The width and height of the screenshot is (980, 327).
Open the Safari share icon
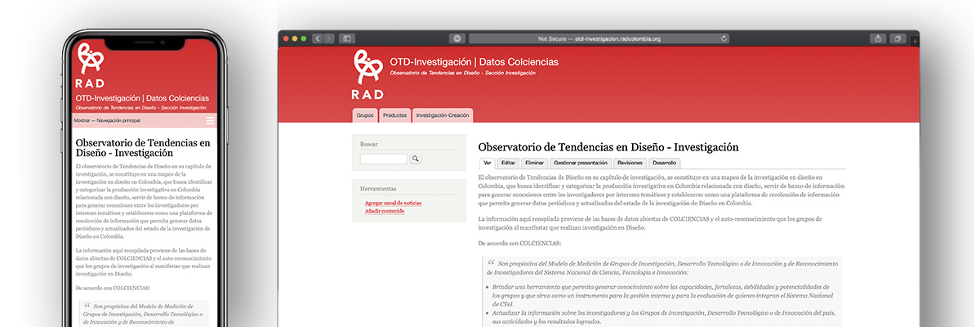pyautogui.click(x=878, y=38)
